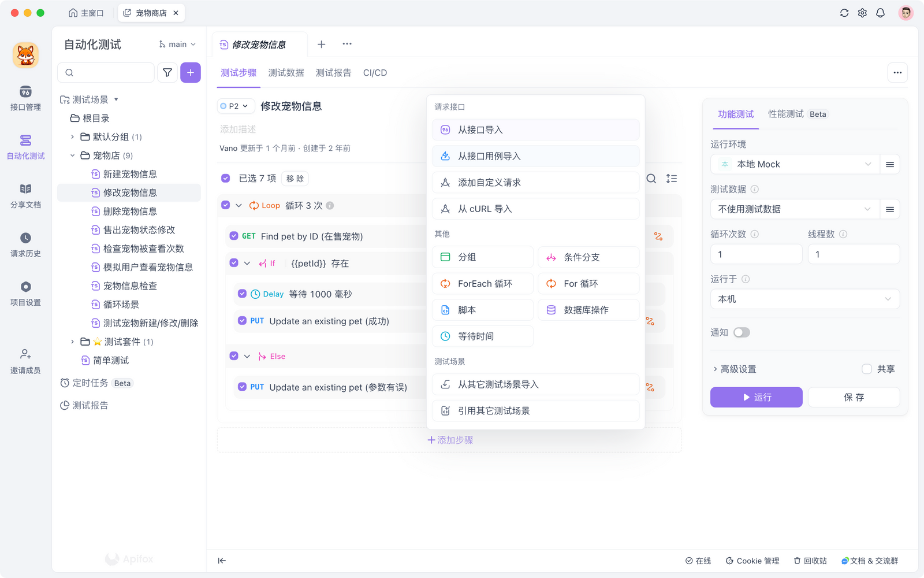Switch to the 测试数据 tab
Viewport: 924px width, 578px height.
coord(285,73)
